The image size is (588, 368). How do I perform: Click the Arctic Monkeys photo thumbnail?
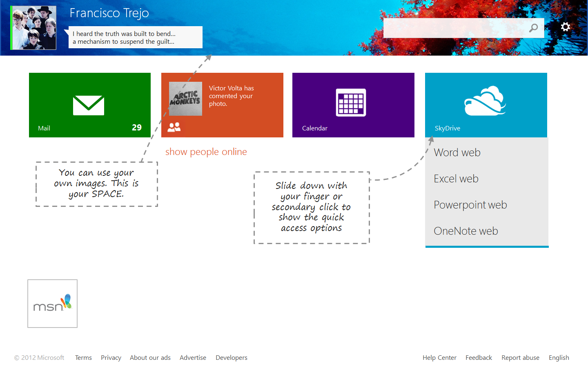(185, 99)
